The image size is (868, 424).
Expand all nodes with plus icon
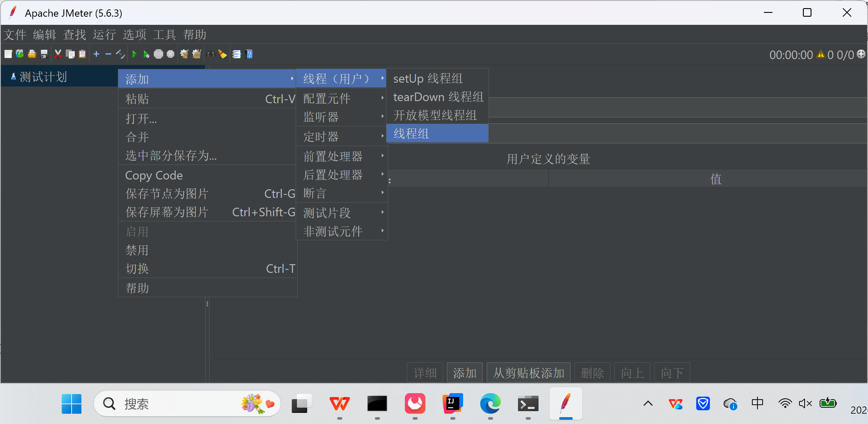(96, 54)
